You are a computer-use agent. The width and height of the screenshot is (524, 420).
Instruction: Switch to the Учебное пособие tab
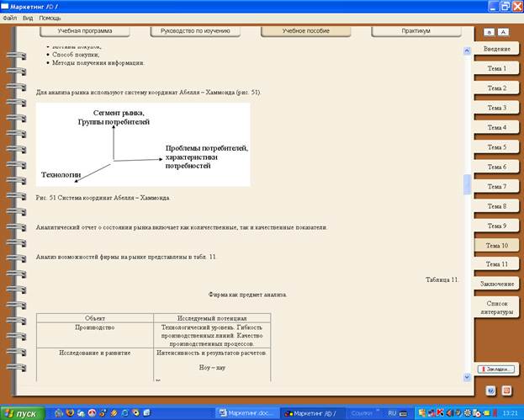[306, 31]
